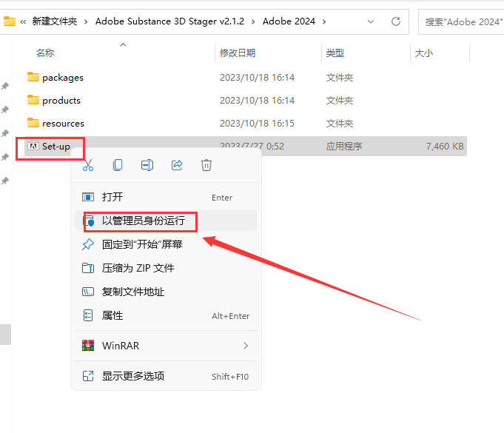
Task: Select the resources folder icon
Action: (33, 123)
